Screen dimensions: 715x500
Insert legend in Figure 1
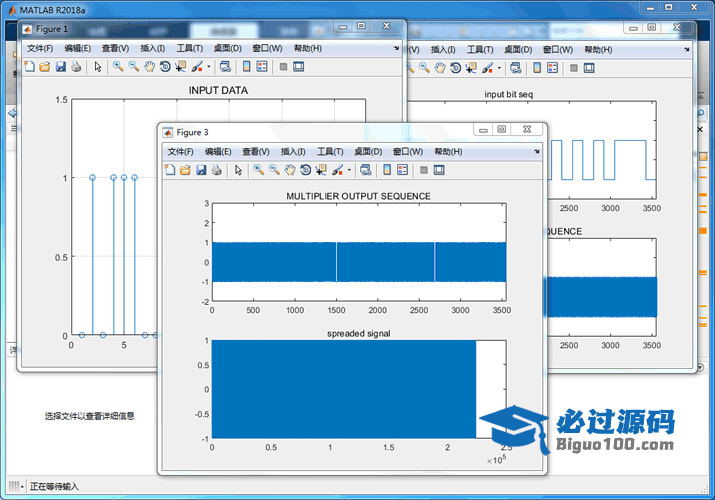point(262,67)
